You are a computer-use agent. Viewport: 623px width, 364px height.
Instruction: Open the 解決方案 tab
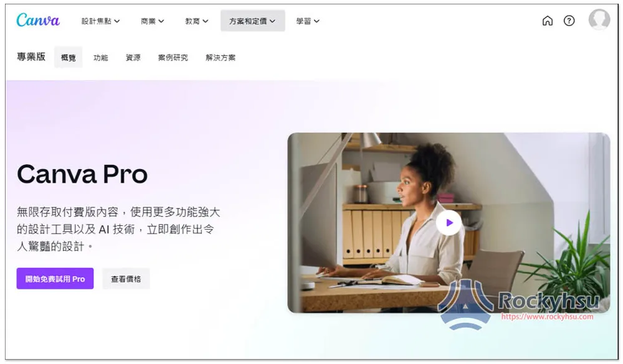tap(221, 58)
